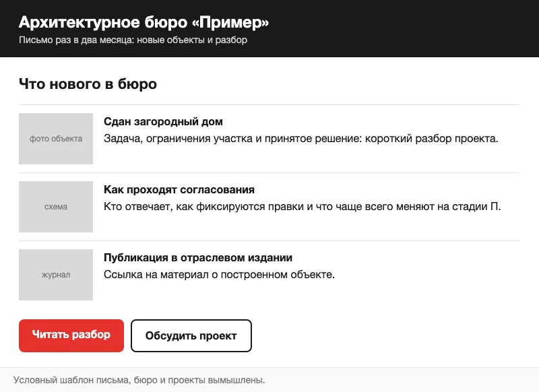Select the heading «Как проходят согласования»

click(179, 190)
